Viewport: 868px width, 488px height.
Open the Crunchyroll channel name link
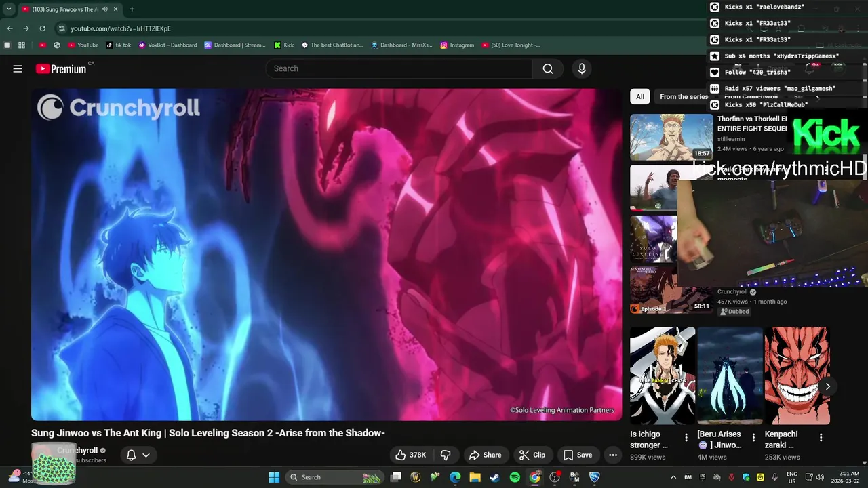point(77,450)
